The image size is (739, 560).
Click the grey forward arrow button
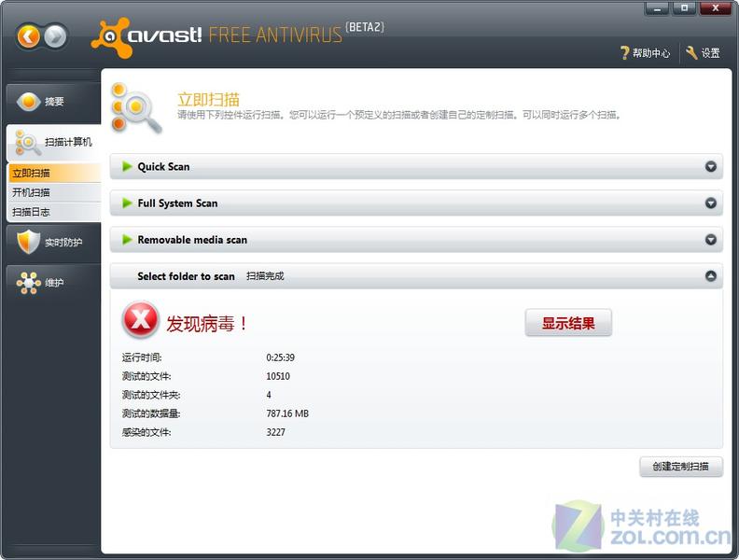click(55, 35)
